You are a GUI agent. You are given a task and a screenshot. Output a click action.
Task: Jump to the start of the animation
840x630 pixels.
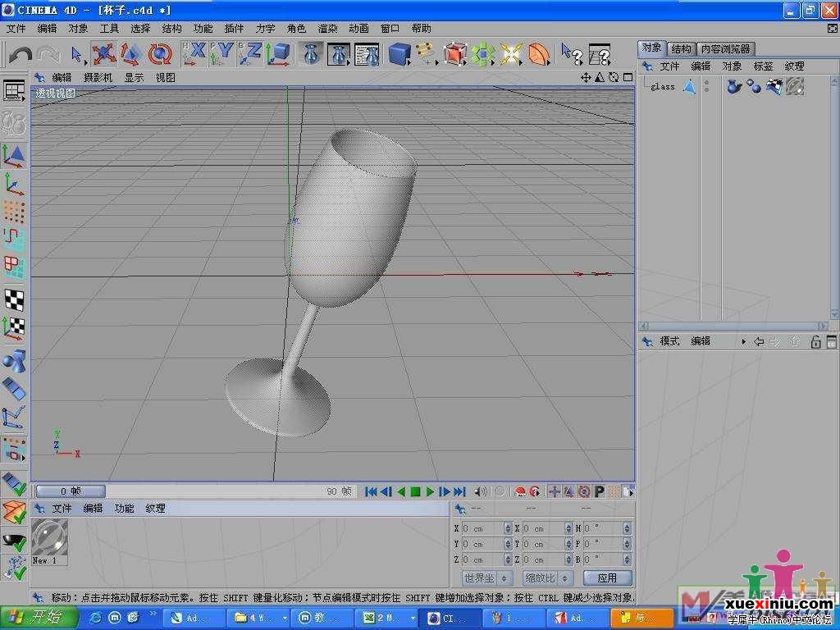click(x=370, y=491)
